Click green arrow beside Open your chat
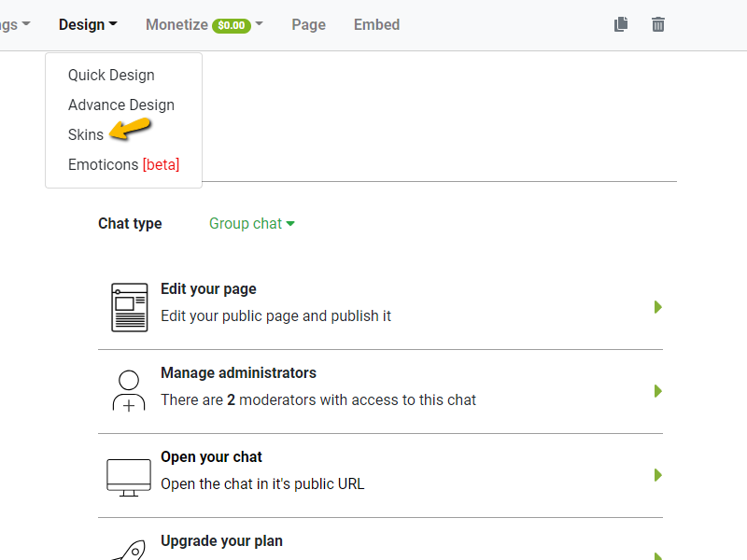747x560 pixels. (x=658, y=475)
